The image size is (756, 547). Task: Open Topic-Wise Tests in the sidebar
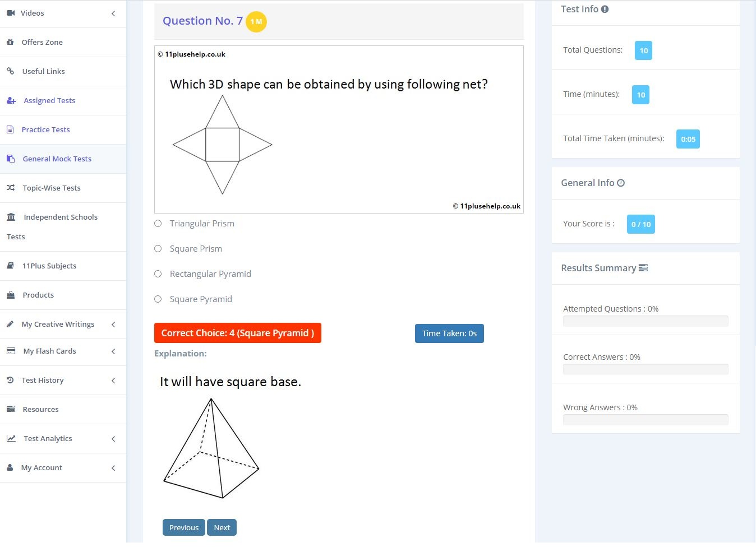[x=52, y=188]
